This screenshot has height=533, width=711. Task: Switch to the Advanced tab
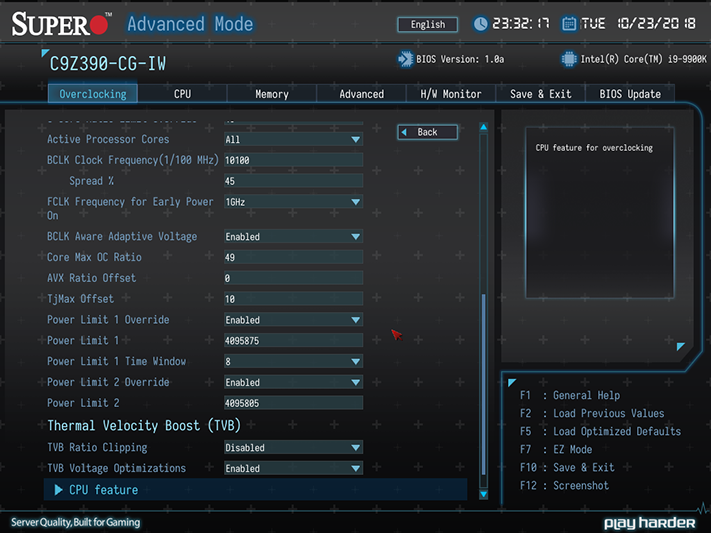point(361,94)
